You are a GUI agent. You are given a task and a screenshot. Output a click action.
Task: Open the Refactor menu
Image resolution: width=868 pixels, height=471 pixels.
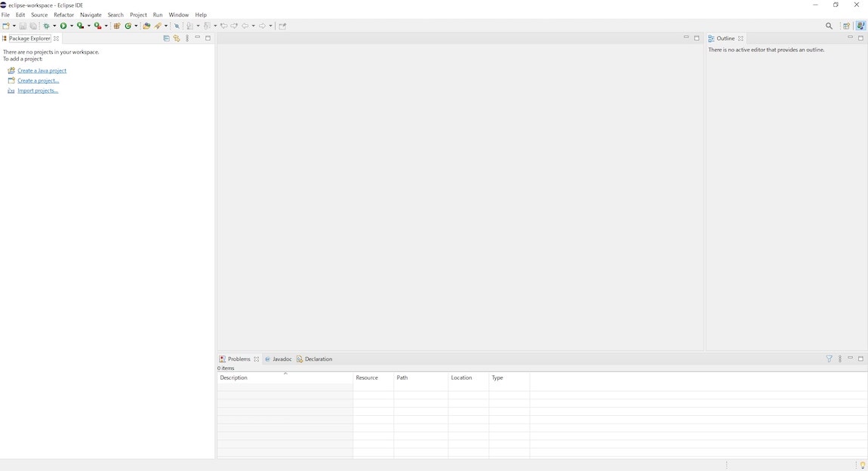tap(63, 15)
